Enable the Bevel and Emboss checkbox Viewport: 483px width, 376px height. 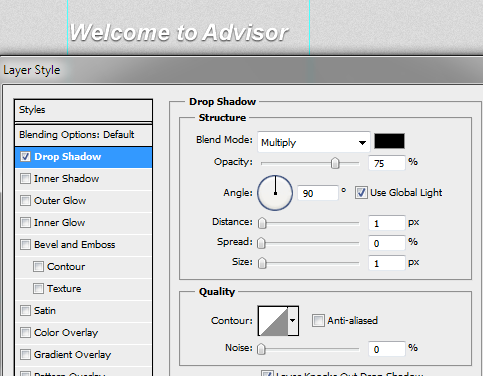tap(25, 245)
